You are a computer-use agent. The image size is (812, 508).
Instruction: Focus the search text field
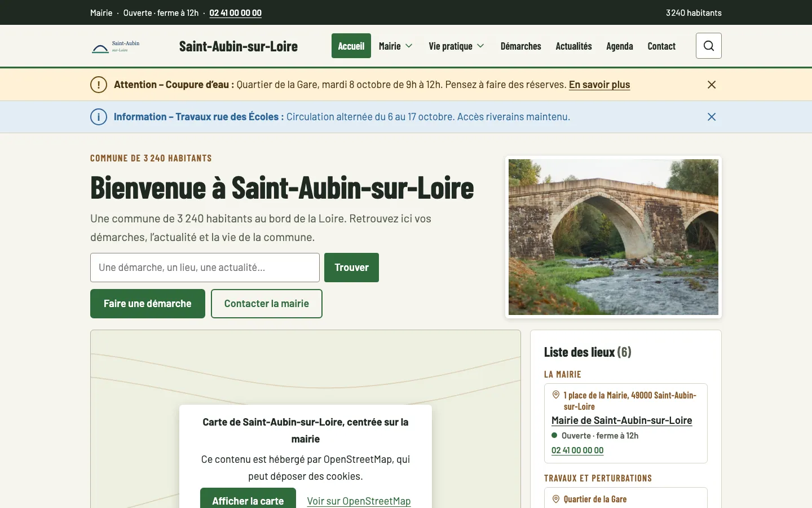(205, 268)
